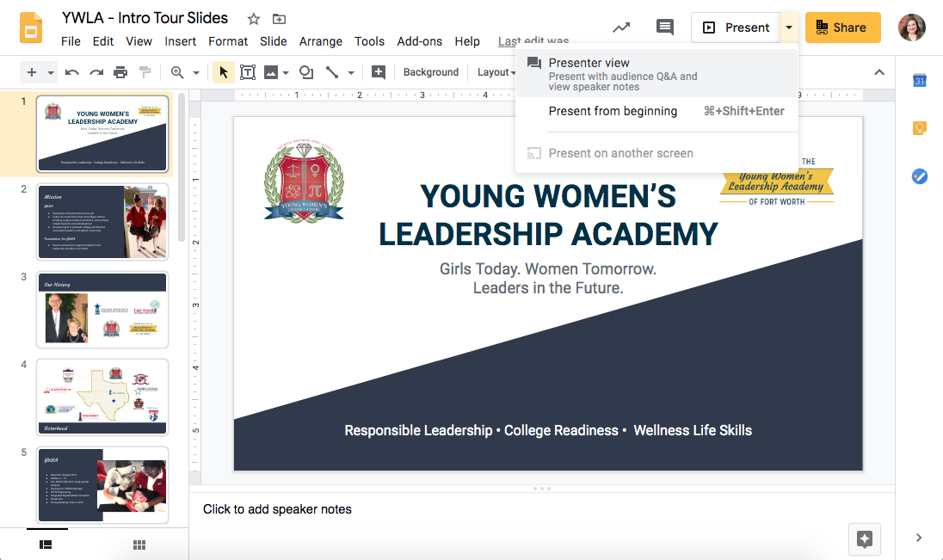Collapse the menus with the up chevron
Screen dimensions: 943x560
[x=879, y=72]
